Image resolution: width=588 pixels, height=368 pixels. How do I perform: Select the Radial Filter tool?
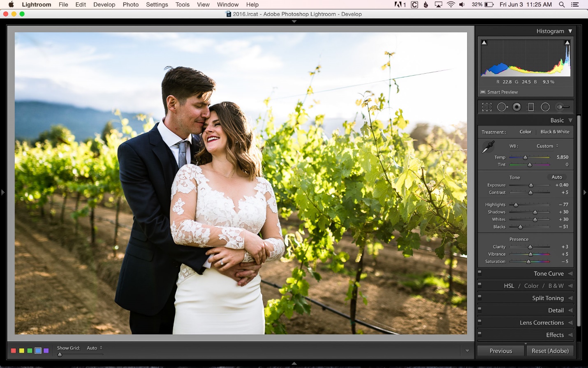pyautogui.click(x=545, y=107)
